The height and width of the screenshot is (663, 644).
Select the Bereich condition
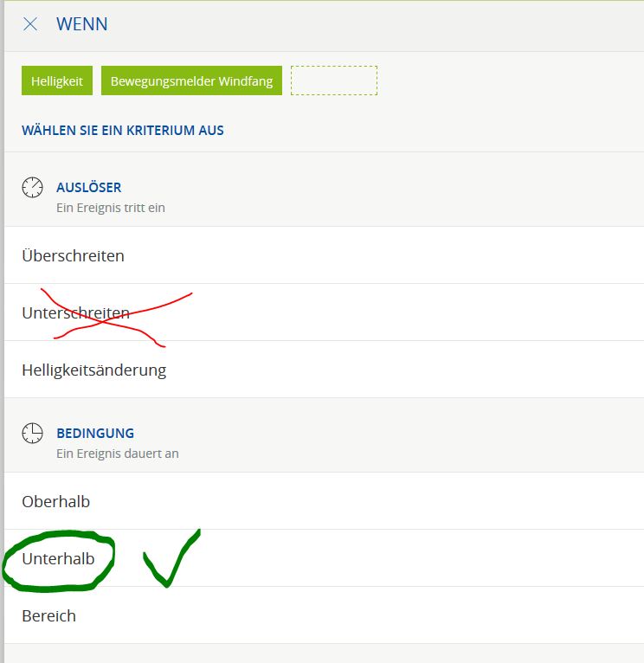point(48,616)
